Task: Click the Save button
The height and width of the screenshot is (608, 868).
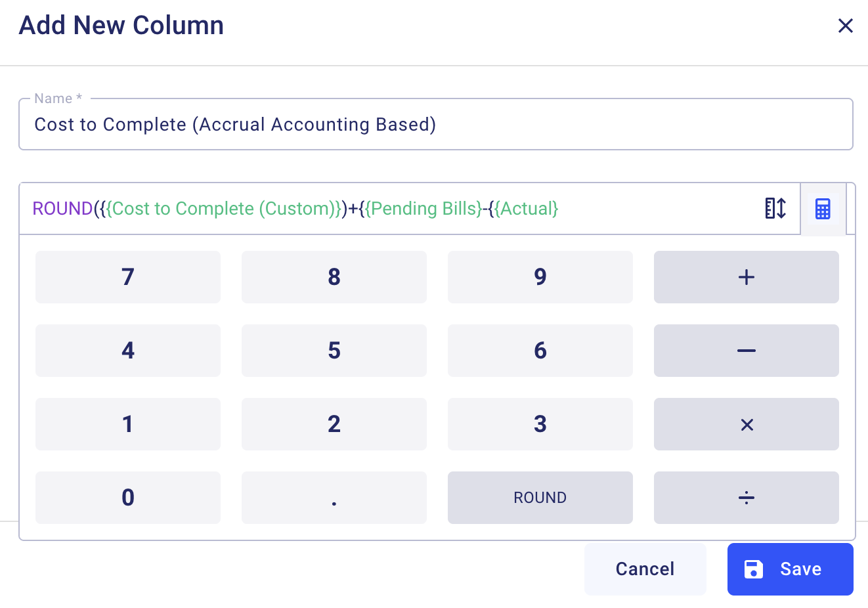Action: (x=790, y=569)
